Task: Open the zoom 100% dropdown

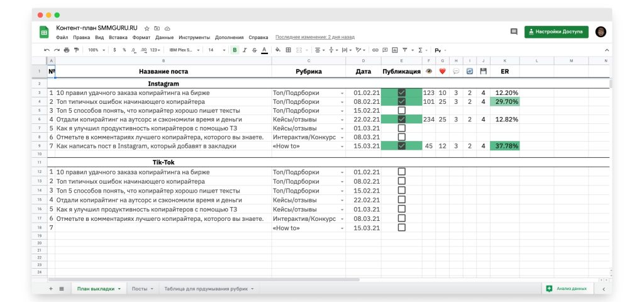Action: pos(96,50)
